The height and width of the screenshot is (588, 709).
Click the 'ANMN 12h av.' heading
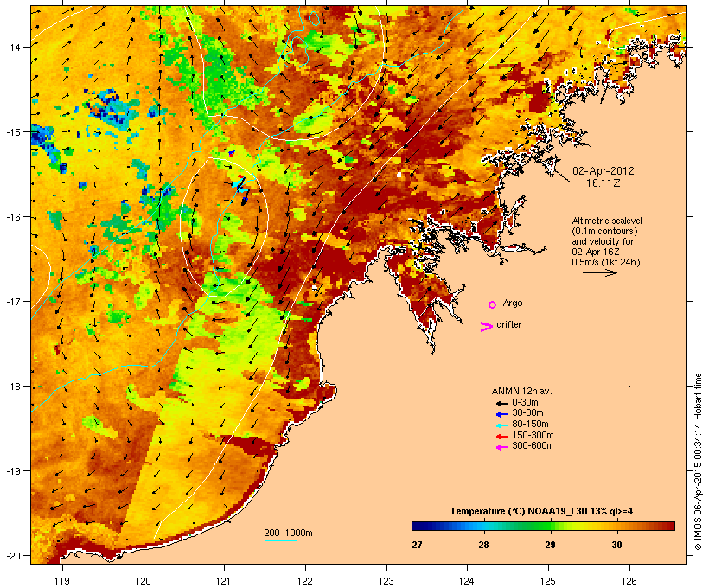point(521,391)
